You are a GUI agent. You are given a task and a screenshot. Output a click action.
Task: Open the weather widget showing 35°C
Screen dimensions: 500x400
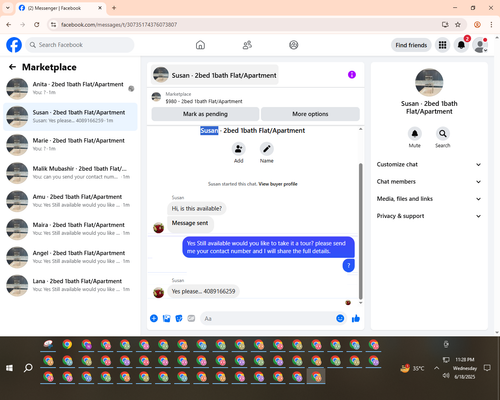pyautogui.click(x=412, y=368)
